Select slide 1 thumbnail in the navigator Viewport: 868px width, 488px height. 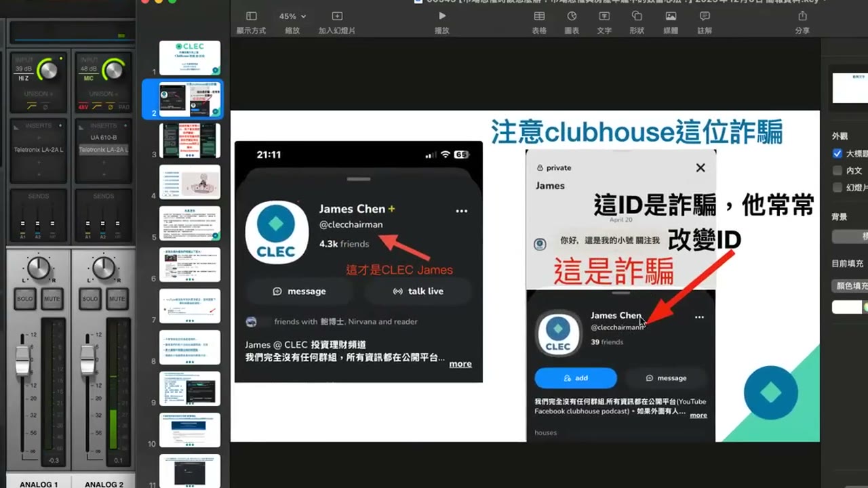coord(190,58)
